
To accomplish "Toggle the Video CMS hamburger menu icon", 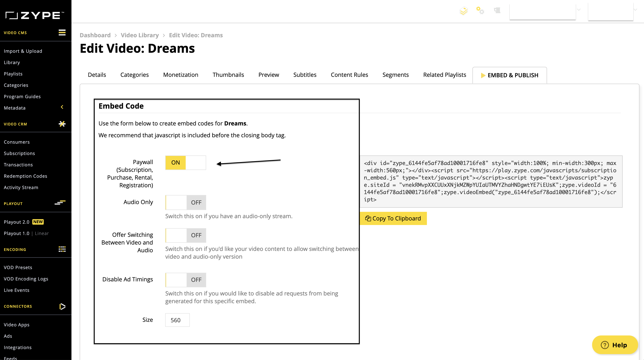I will 62,32.
